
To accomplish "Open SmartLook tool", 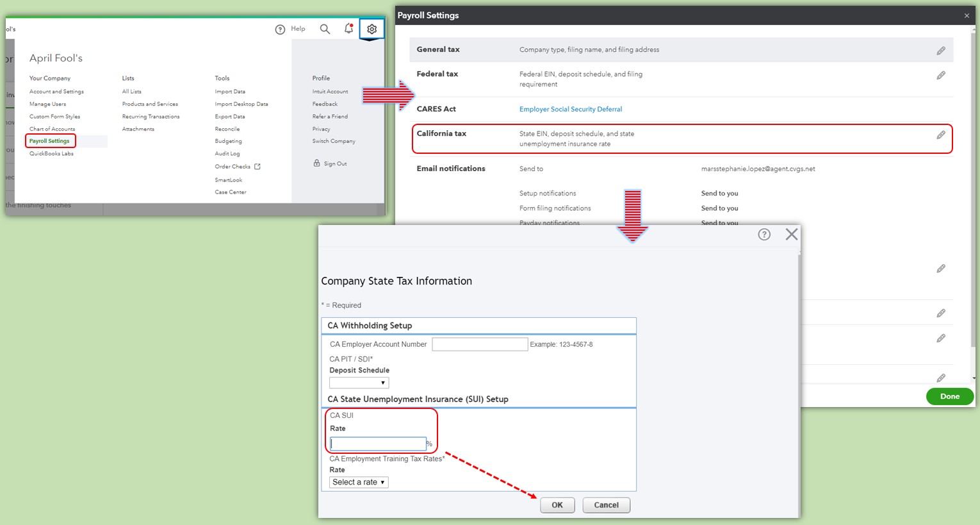I will click(x=229, y=180).
